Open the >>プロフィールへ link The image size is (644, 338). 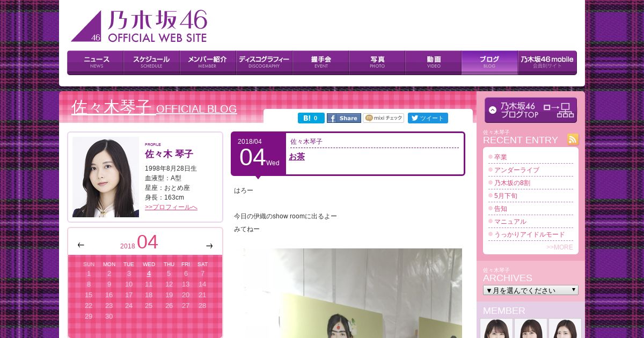point(171,207)
